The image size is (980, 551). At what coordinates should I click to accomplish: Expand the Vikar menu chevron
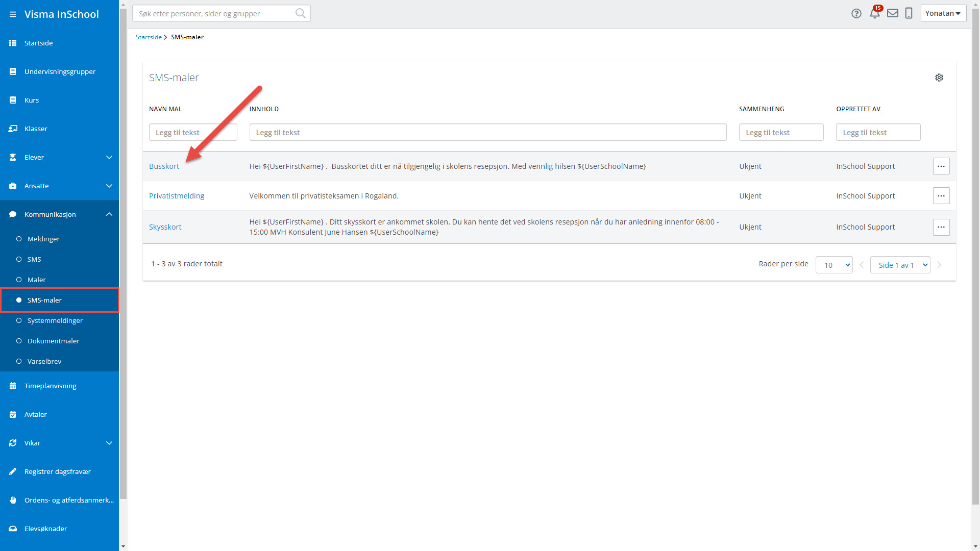point(109,443)
